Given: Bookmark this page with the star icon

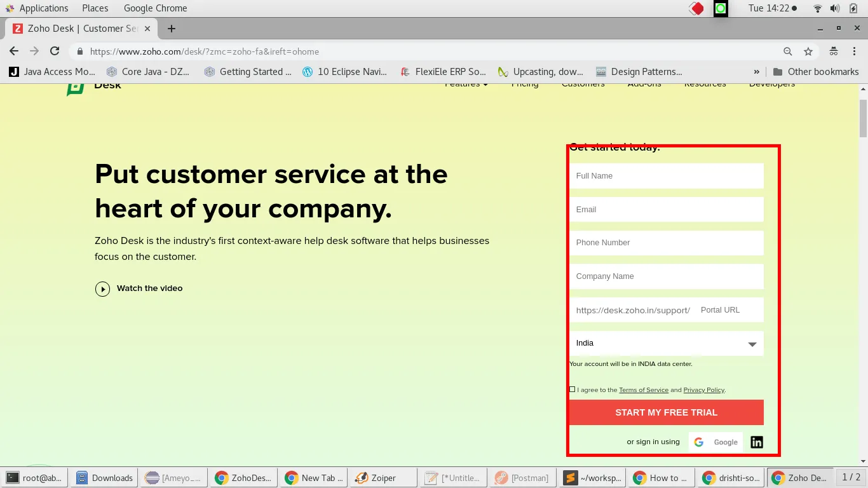Looking at the screenshot, I should 808,51.
